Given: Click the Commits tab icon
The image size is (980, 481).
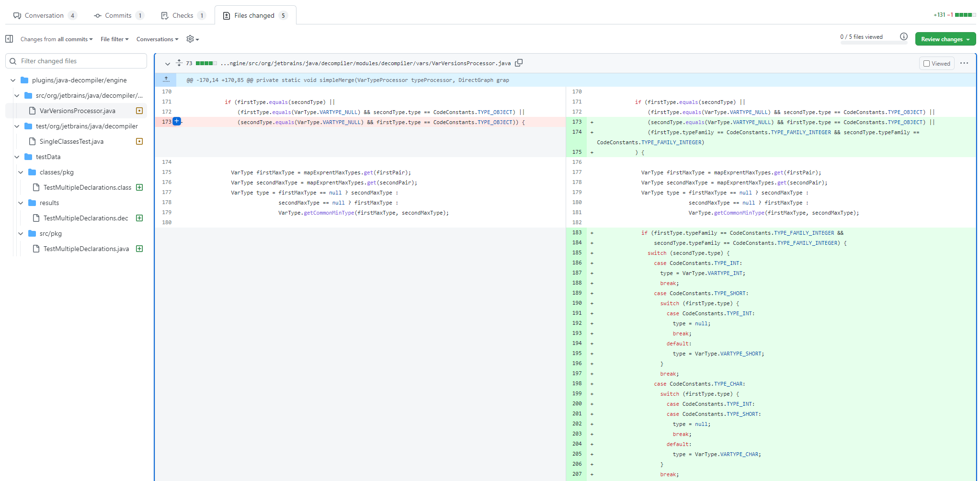Looking at the screenshot, I should 98,15.
